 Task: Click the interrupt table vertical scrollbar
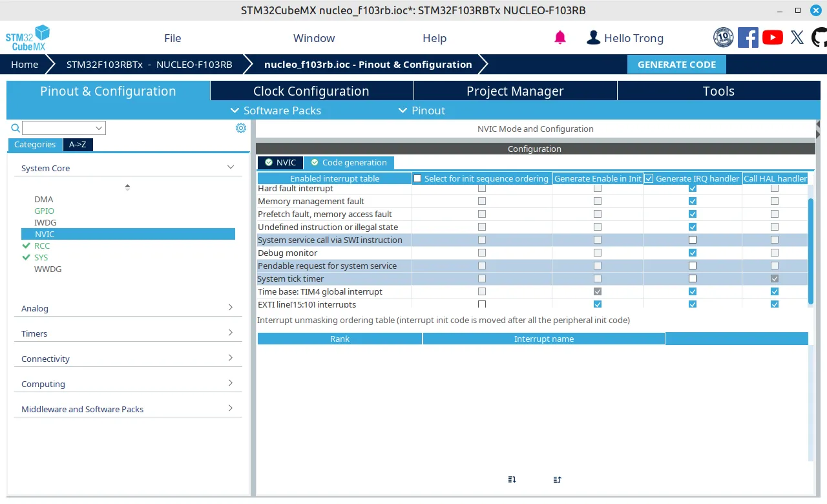[x=811, y=251]
